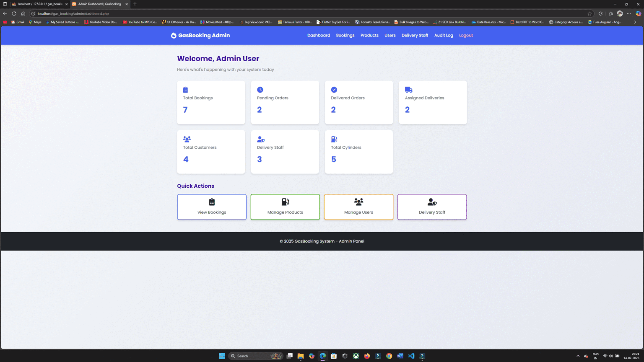644x362 pixels.
Task: Click the Assigned Deliveries truck icon
Action: tap(408, 90)
